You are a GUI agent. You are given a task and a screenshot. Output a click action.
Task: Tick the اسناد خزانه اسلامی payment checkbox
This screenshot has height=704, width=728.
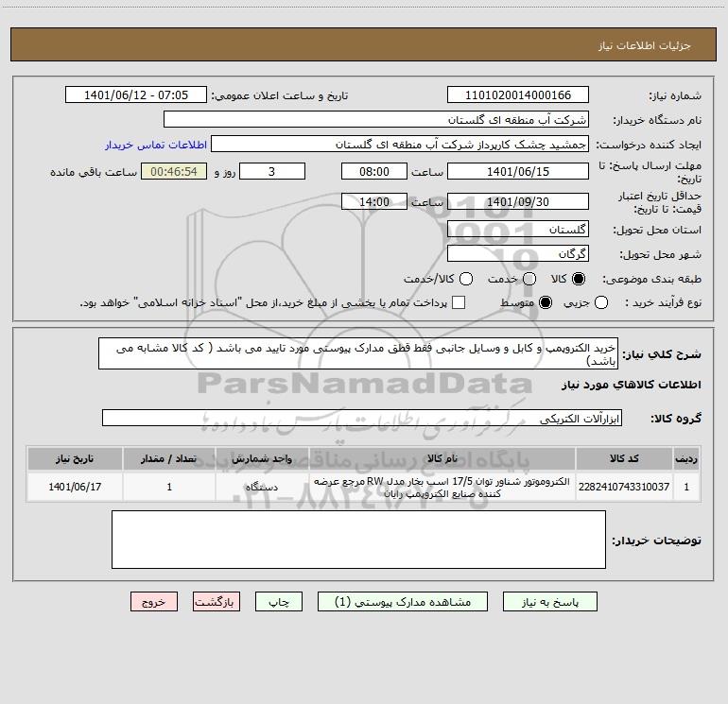tap(459, 302)
